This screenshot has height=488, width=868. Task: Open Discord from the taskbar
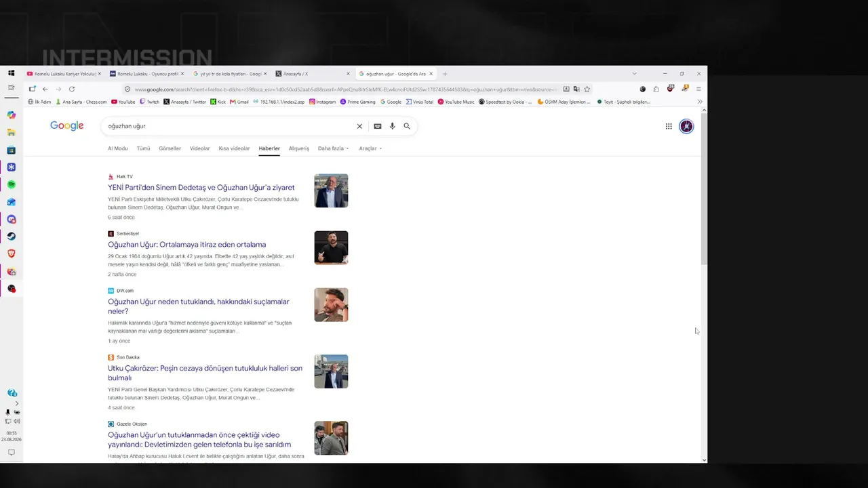coord(12,220)
